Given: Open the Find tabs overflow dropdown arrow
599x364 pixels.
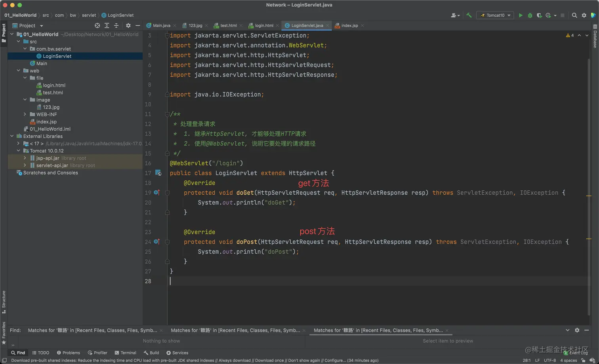Looking at the screenshot, I should (x=567, y=330).
